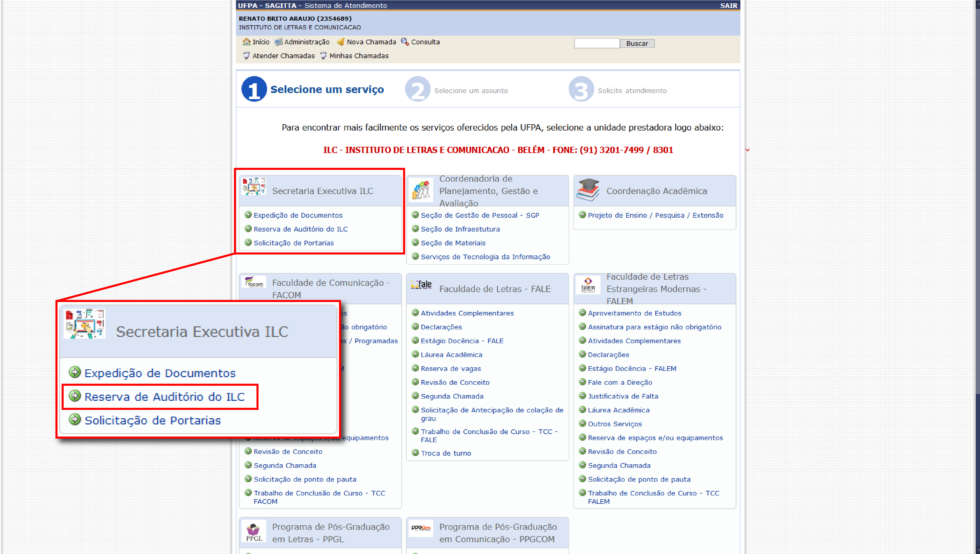Open Reserva de espaços e/ou equipamentos in FALEM
The height and width of the screenshot is (554, 980).
655,438
